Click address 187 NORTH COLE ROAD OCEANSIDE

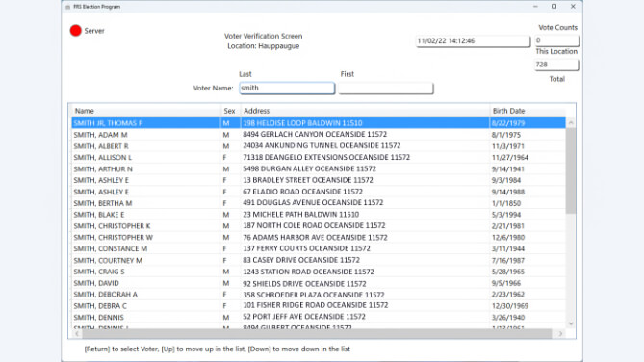pyautogui.click(x=314, y=226)
